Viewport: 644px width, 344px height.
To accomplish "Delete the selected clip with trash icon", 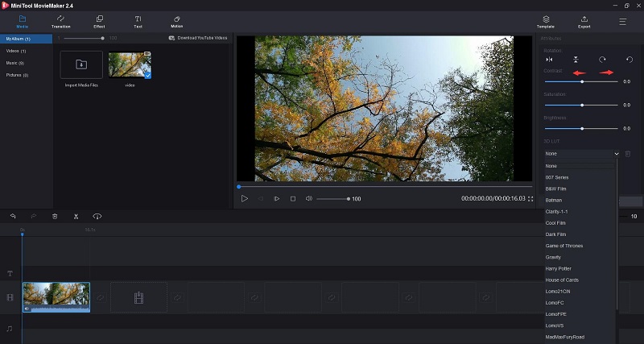I will pyautogui.click(x=55, y=216).
